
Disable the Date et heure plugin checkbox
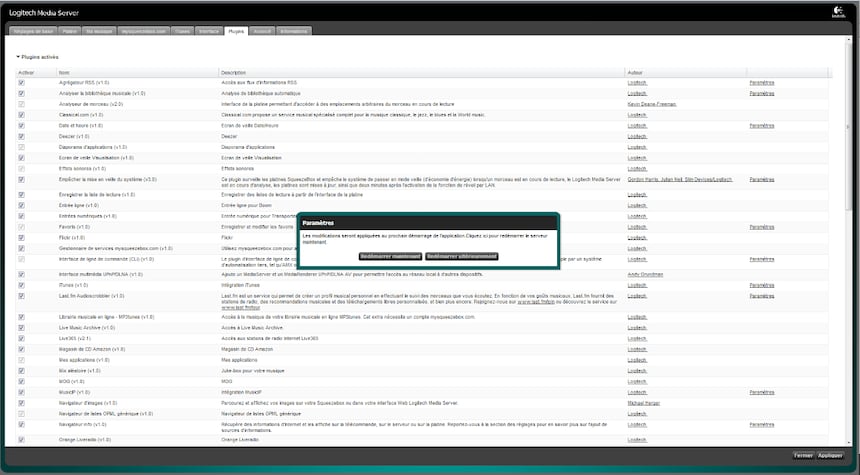click(21, 126)
